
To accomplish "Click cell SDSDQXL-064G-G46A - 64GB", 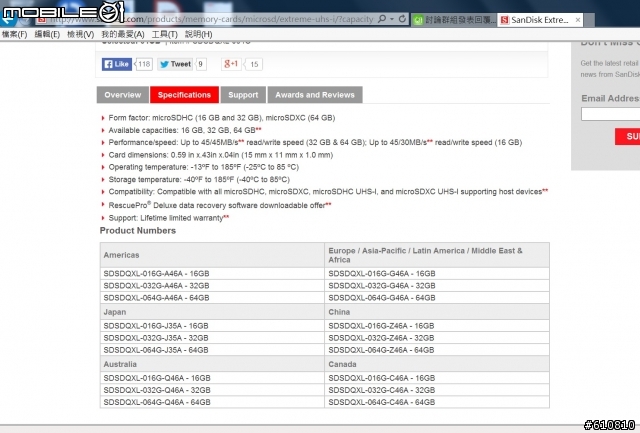I will [437, 298].
